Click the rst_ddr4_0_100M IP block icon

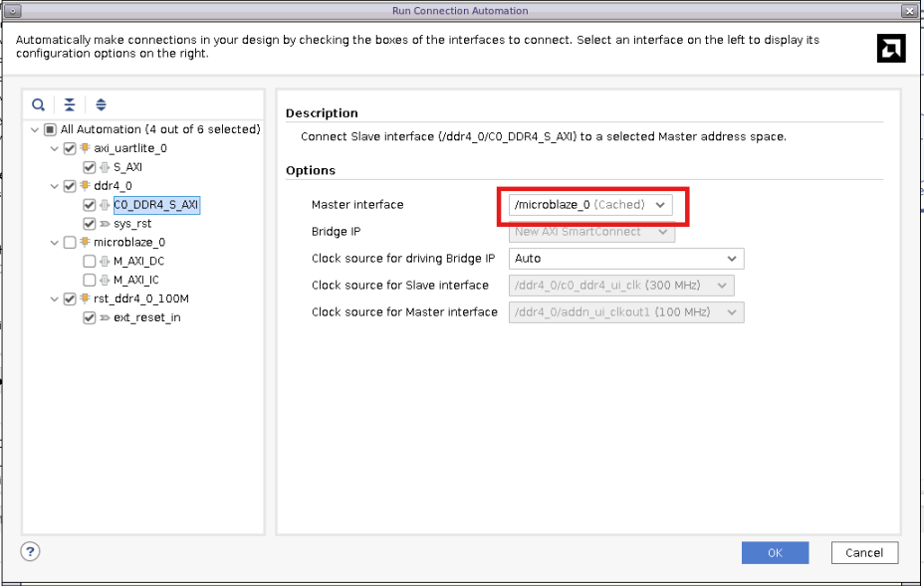[x=85, y=299]
